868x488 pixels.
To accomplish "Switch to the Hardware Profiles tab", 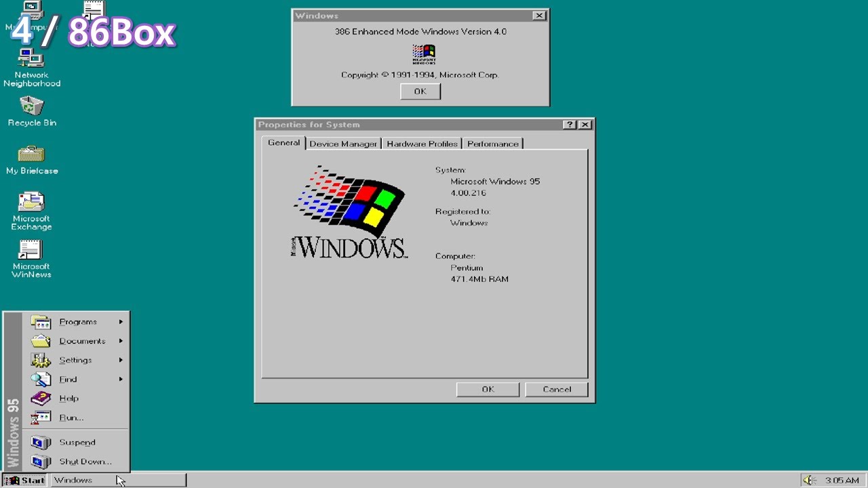I will click(422, 144).
